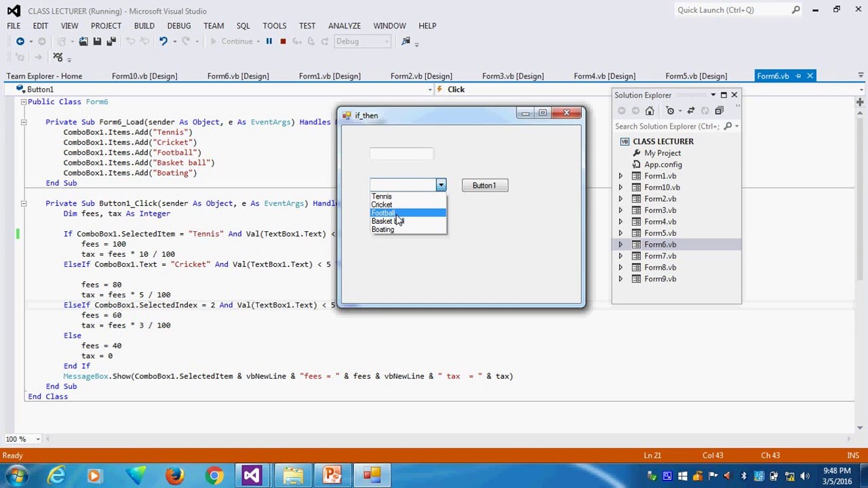Switch to the Form3.vb [Design] tab

[x=512, y=76]
